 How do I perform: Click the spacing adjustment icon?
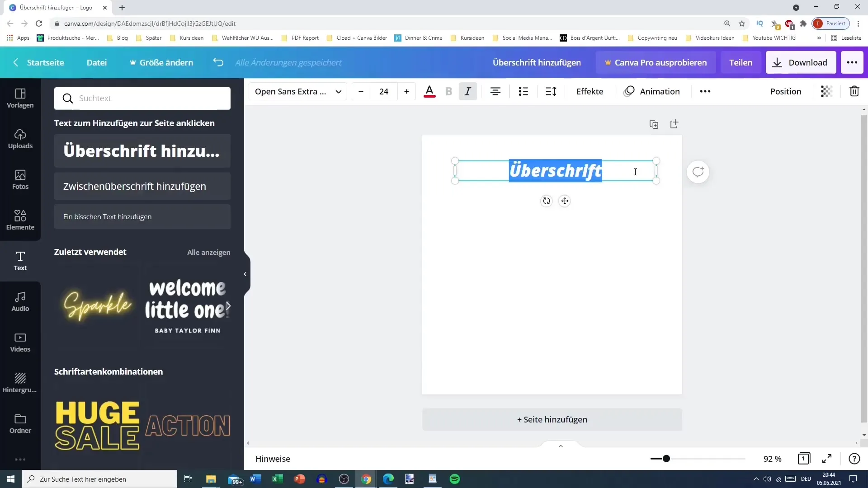click(x=551, y=91)
